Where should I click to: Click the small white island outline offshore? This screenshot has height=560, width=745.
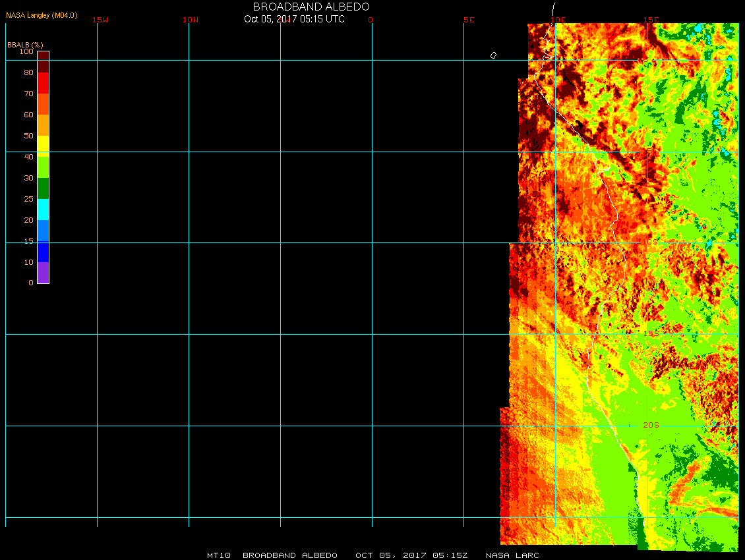[x=493, y=55]
